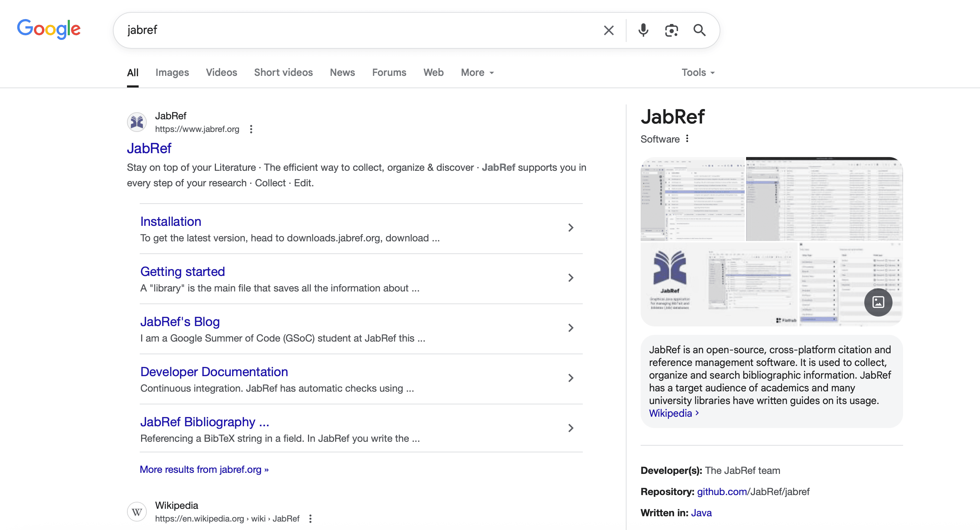Expand the Getting started sitelink chevron

tap(571, 278)
